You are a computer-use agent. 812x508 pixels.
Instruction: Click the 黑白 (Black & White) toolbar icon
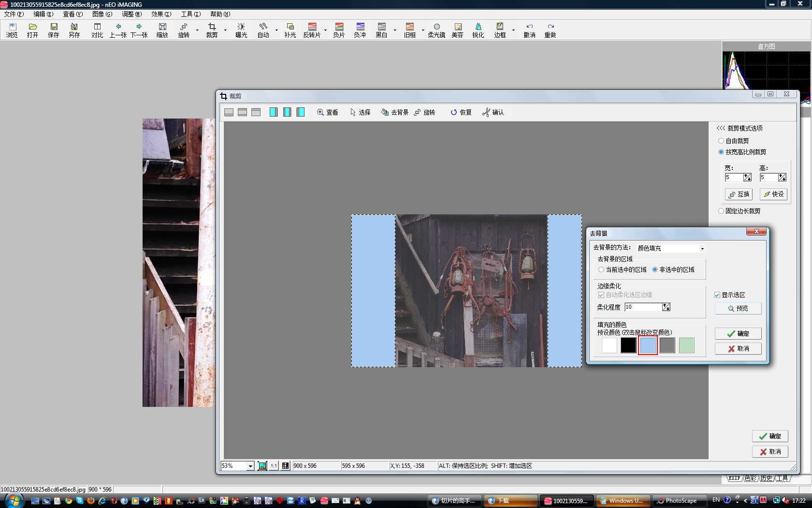coord(381,30)
